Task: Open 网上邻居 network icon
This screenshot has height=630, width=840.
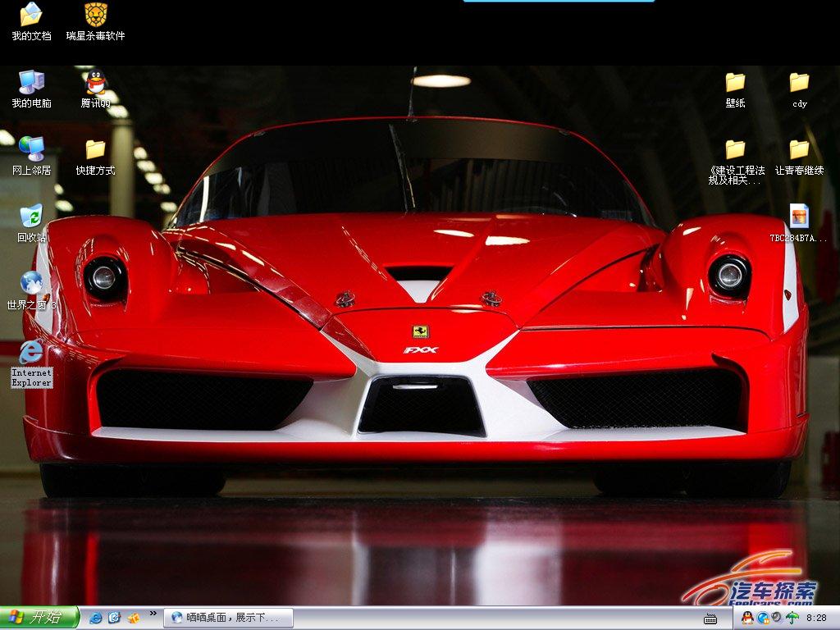Action: click(31, 150)
